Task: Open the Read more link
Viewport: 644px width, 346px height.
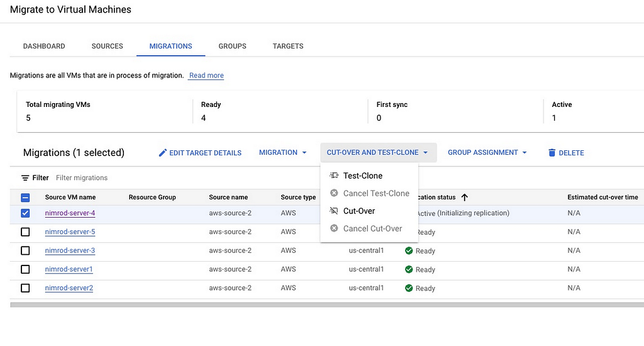Action: click(206, 75)
